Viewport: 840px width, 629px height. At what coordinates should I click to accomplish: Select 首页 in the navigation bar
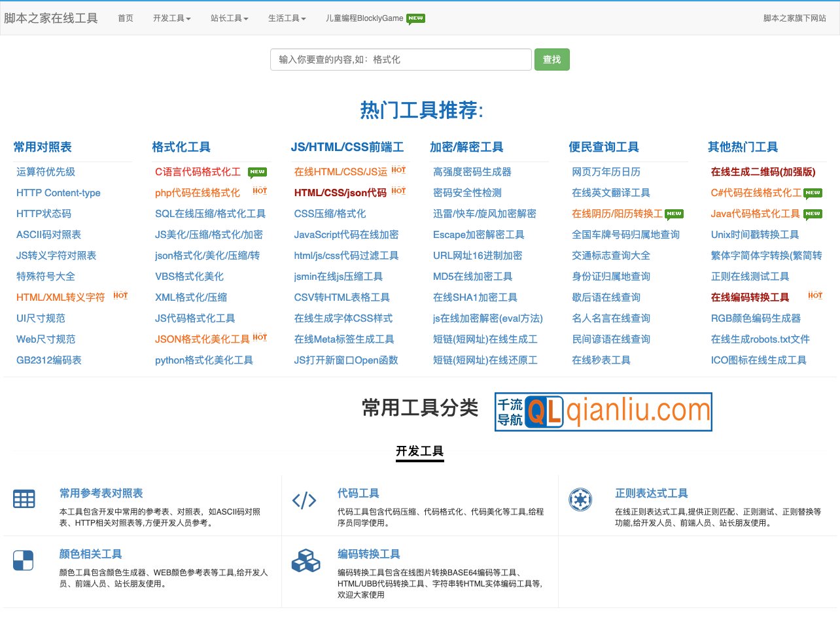pos(126,19)
